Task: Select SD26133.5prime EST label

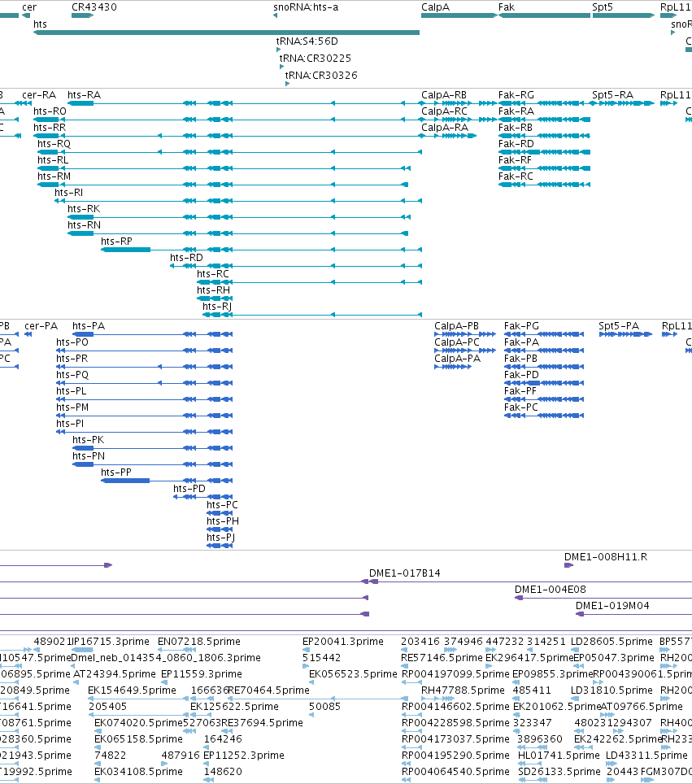Action: pos(559,772)
